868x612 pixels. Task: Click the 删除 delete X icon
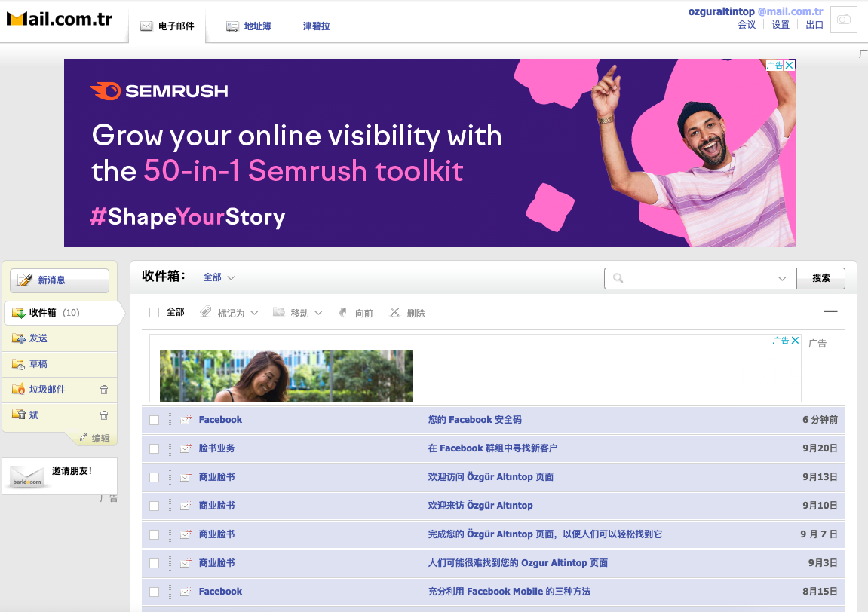pyautogui.click(x=394, y=312)
